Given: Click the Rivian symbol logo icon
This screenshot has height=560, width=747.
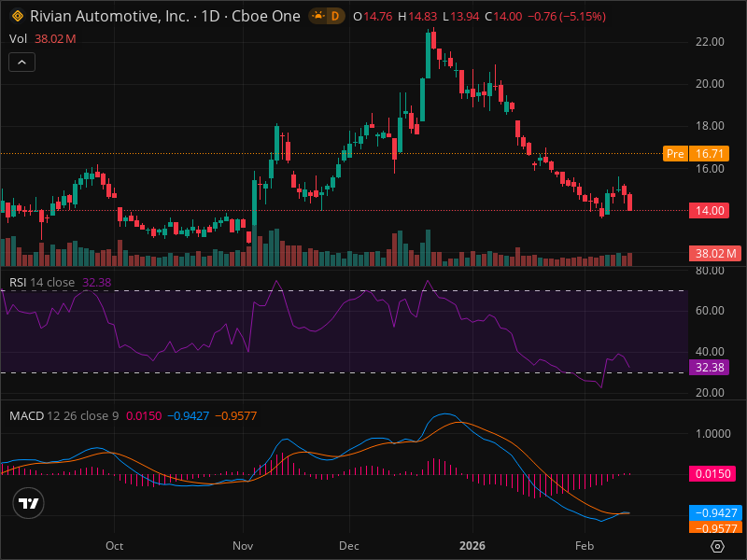Looking at the screenshot, I should [x=18, y=16].
